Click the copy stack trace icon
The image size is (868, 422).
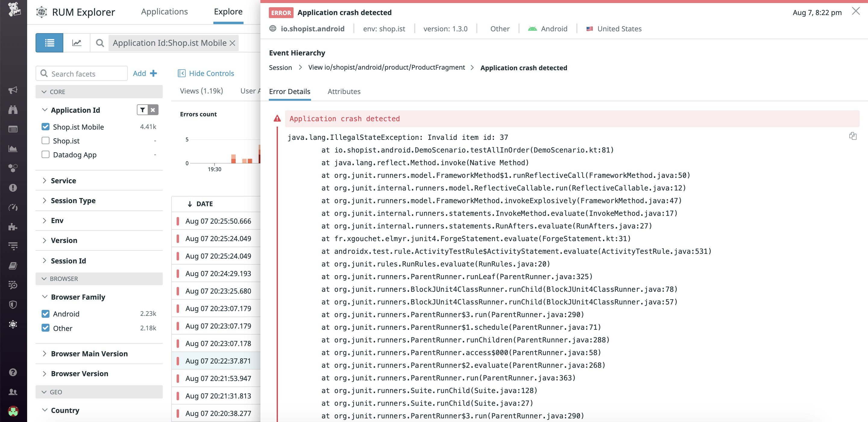click(x=853, y=136)
